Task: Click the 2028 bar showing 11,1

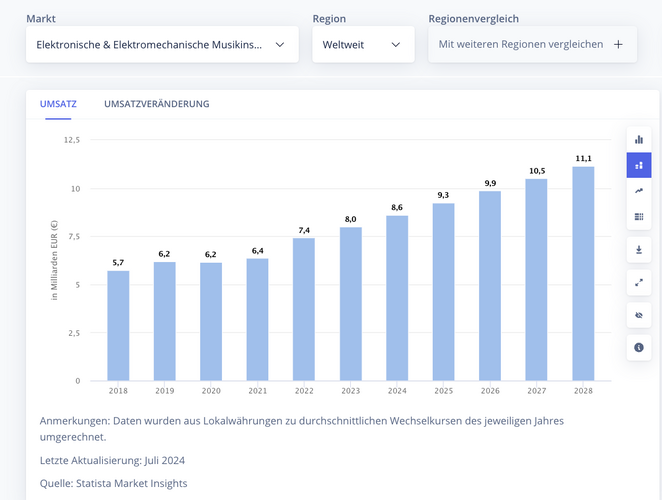Action: pyautogui.click(x=583, y=274)
